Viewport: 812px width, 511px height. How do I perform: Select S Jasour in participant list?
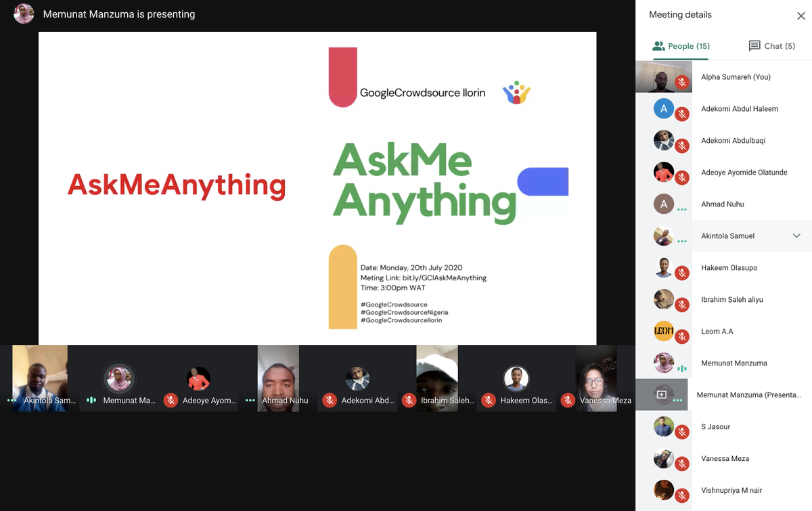coord(716,427)
